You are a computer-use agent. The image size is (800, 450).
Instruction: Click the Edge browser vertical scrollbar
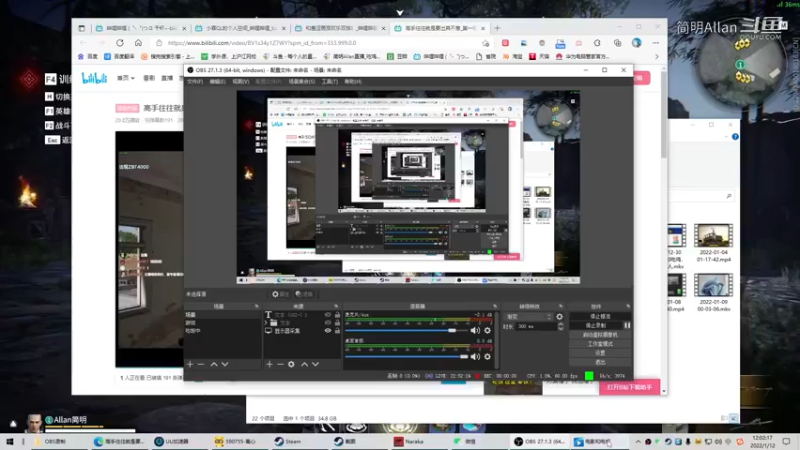663,115
